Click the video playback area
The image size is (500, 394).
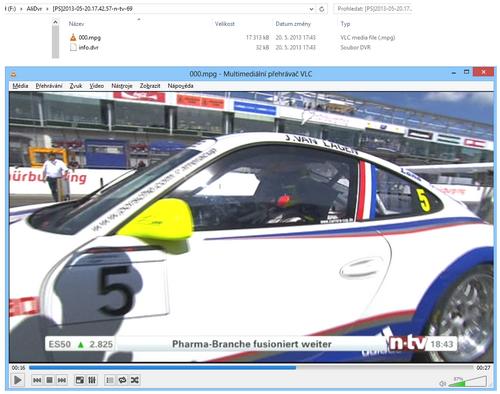click(251, 227)
